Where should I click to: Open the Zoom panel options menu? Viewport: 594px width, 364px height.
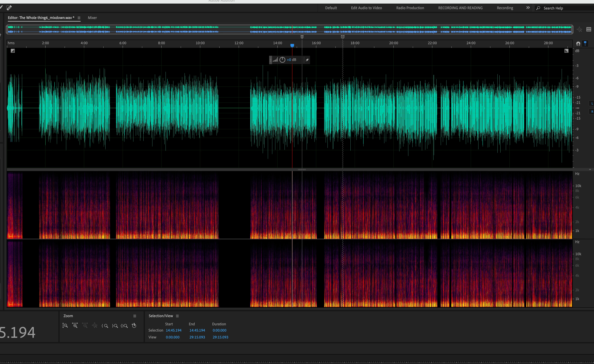tap(135, 316)
